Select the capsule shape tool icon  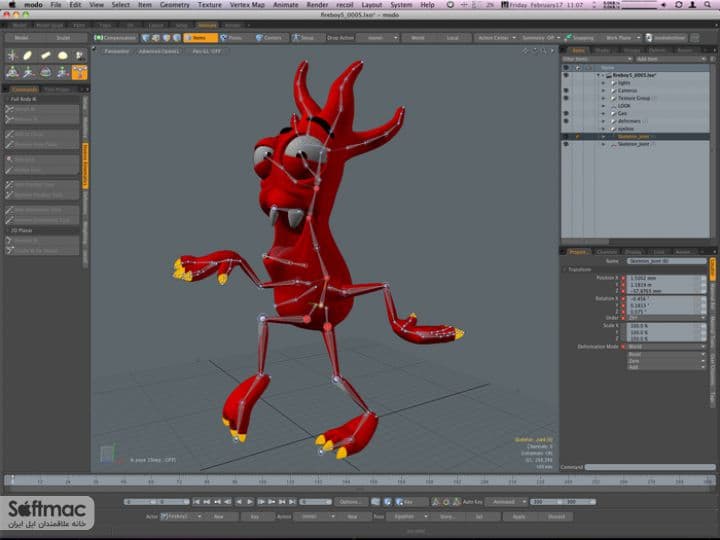coord(28,56)
